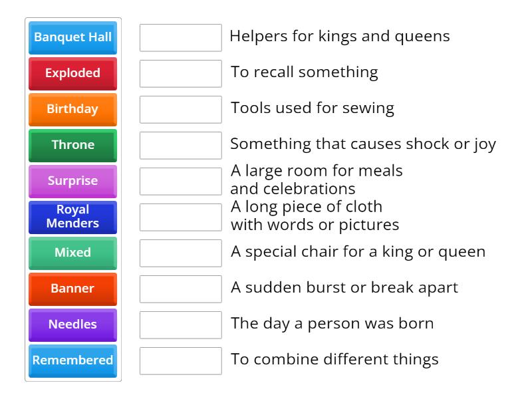Click answer slot for 'A large room for meals'

180,181
